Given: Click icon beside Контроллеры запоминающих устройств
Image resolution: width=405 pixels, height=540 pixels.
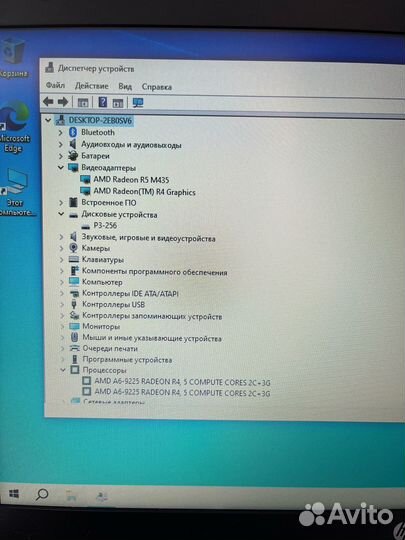Looking at the screenshot, I should pos(74,315).
